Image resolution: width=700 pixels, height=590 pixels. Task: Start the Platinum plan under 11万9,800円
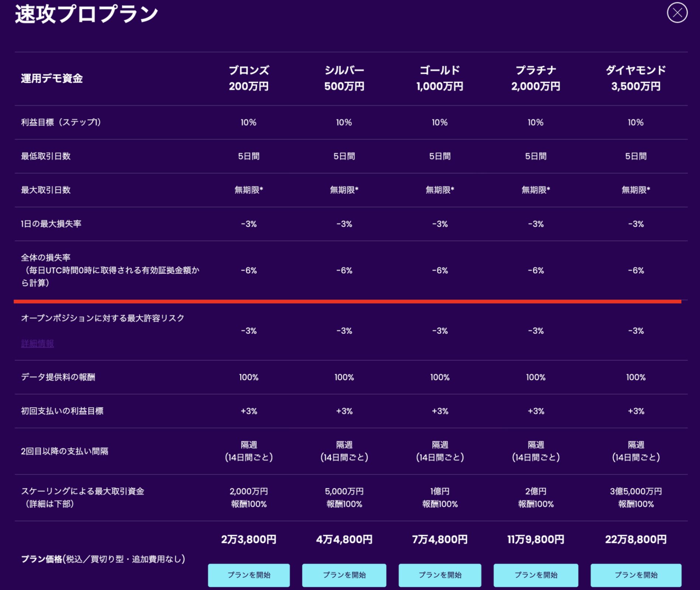click(x=535, y=575)
